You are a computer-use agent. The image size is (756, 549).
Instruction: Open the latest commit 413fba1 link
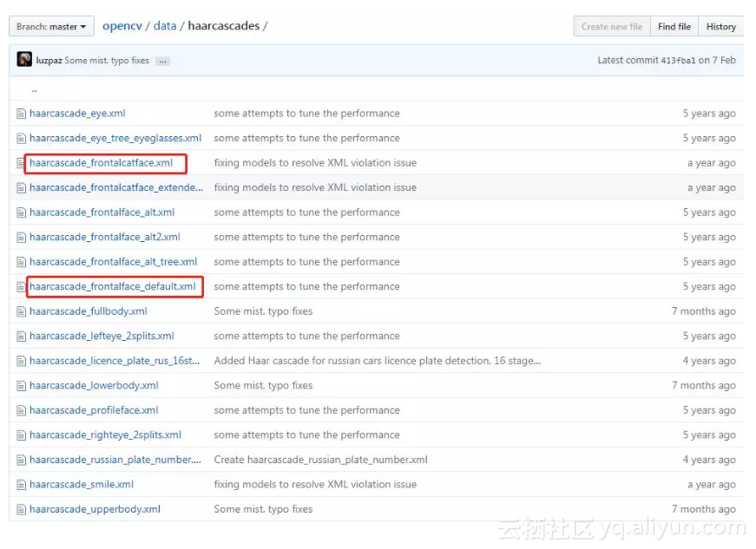(678, 60)
